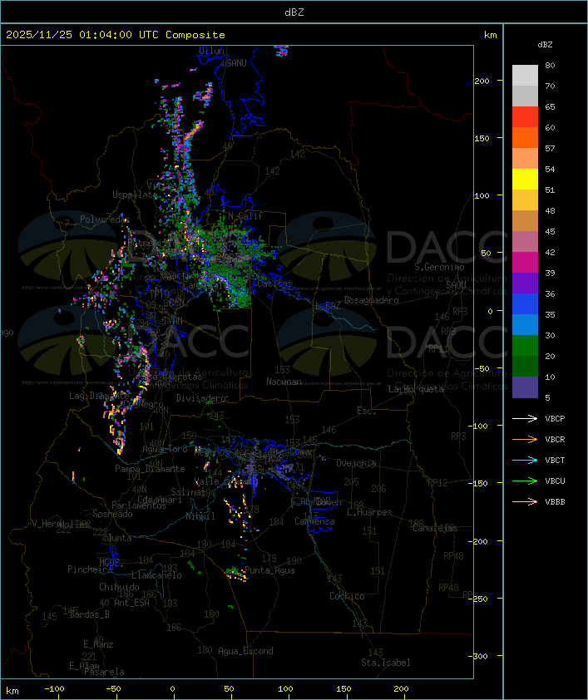Pick the mauve 45-42 dBZ swatch
588x700 pixels.
[525, 242]
